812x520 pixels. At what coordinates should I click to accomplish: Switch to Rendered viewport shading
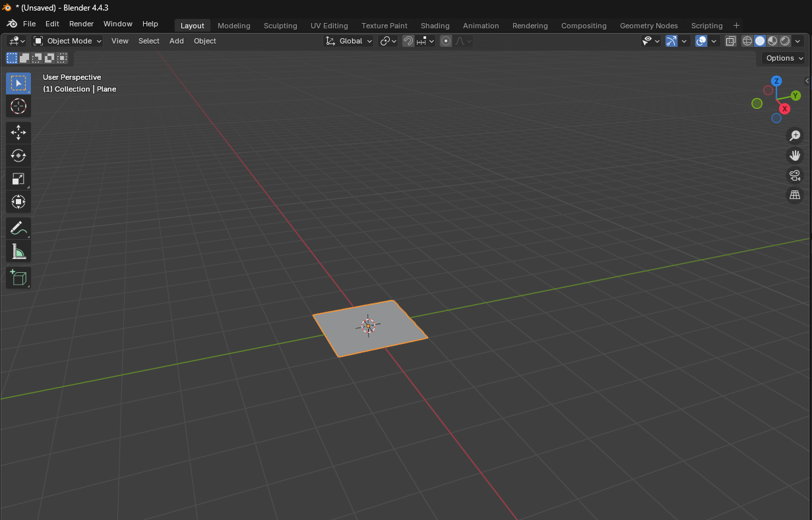pos(785,41)
